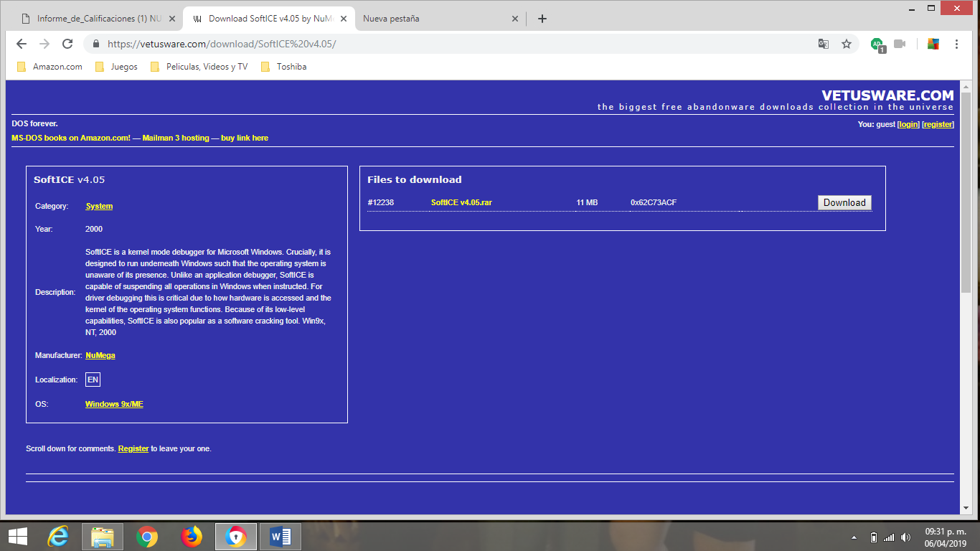This screenshot has height=551, width=980.
Task: Open Google Translate from the address bar
Action: click(x=823, y=43)
